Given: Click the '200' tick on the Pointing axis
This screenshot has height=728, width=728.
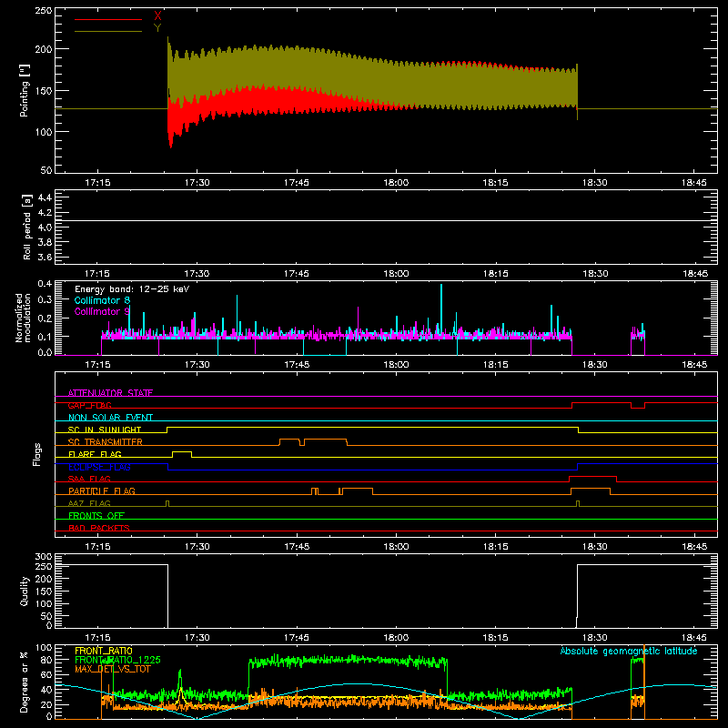Looking at the screenshot, I should point(44,49).
